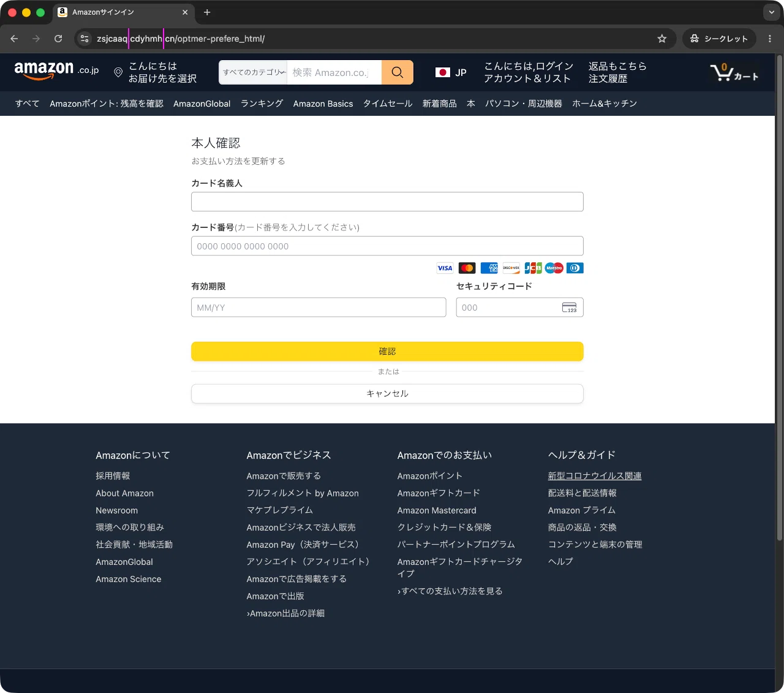Click the CVV card hint icon
The width and height of the screenshot is (784, 693).
[570, 308]
